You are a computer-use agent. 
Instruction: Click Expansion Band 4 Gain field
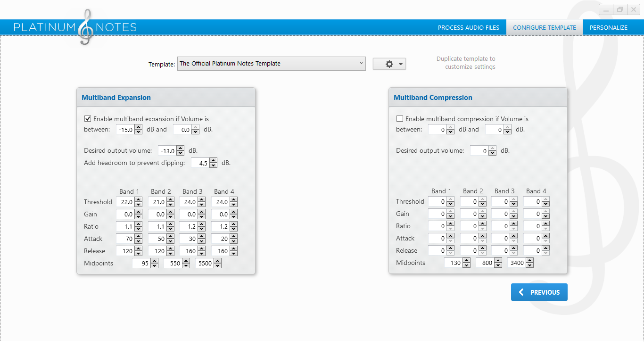coord(220,214)
